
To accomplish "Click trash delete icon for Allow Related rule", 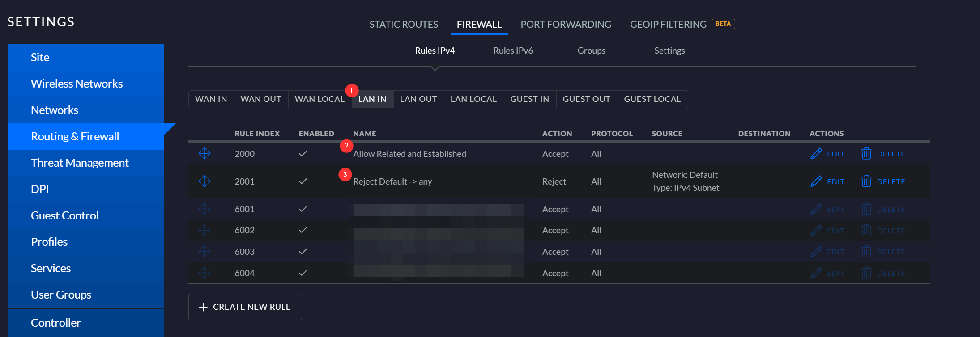I will click(866, 154).
